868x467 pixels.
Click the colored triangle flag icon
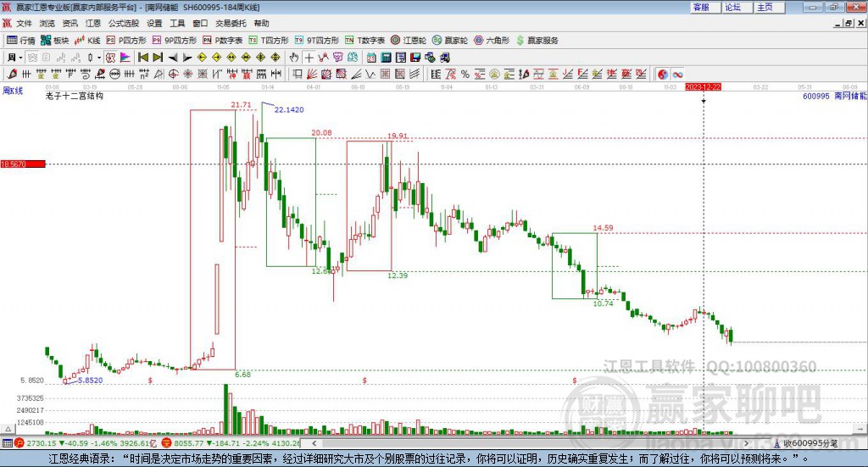[125, 58]
